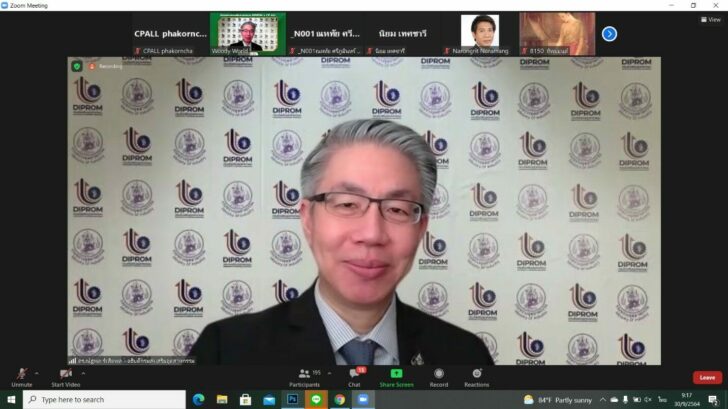The width and height of the screenshot is (728, 409).
Task: Click the speaker name label on video
Action: point(132,360)
